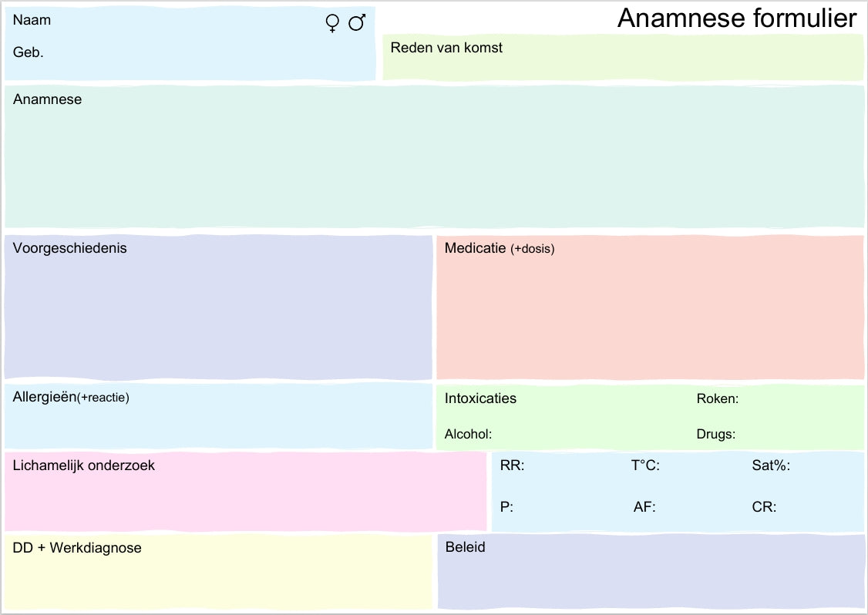Viewport: 868px width, 615px height.
Task: Click the Roken: field label
Action: [x=718, y=398]
